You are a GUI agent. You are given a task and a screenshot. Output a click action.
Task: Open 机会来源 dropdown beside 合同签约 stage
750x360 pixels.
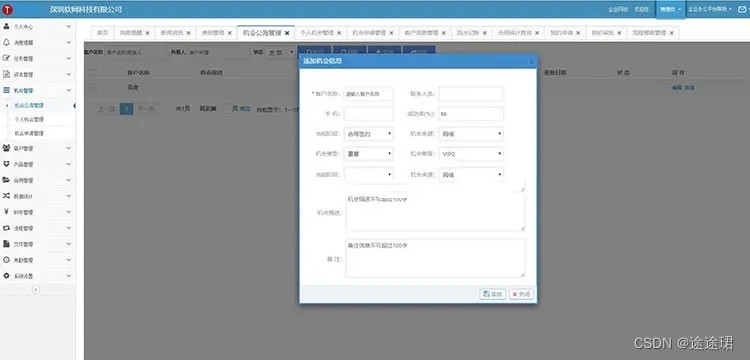click(x=471, y=134)
